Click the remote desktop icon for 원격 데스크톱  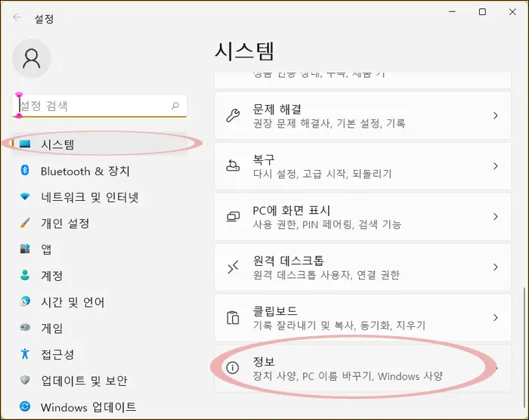pos(233,267)
